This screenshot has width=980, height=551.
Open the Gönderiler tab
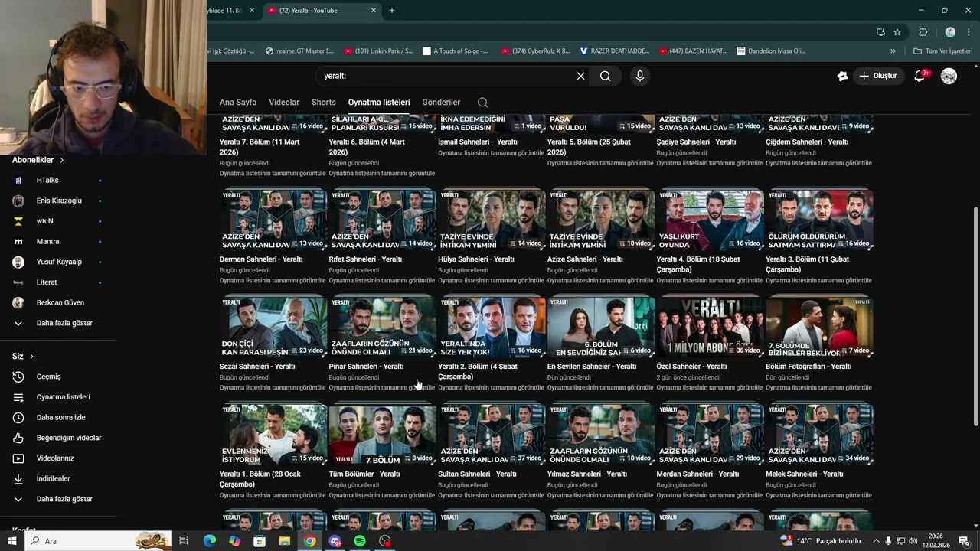(441, 103)
